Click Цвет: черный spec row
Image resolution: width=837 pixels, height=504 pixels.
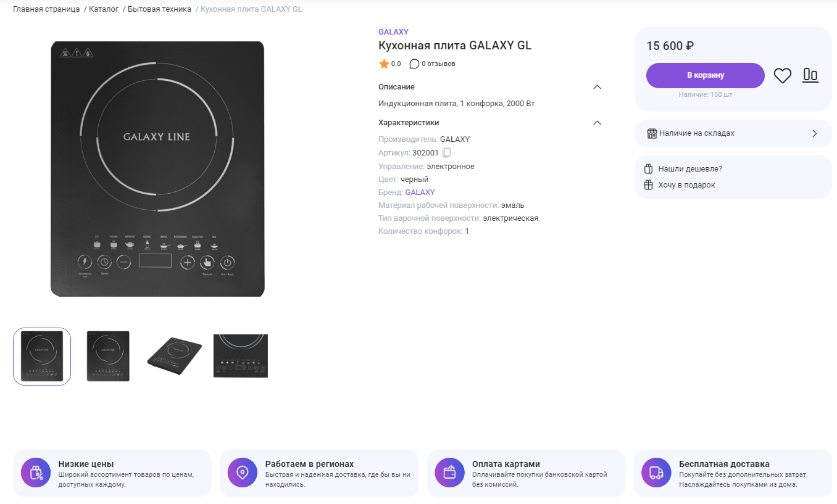(x=403, y=180)
